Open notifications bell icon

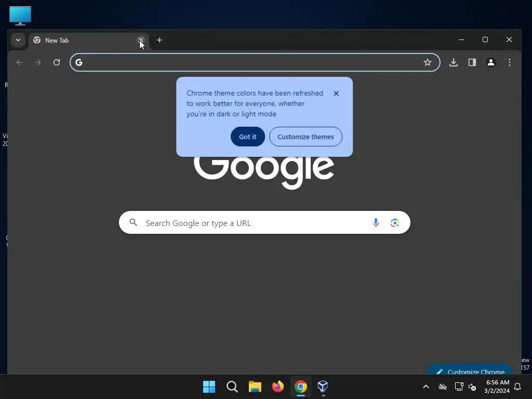click(x=517, y=387)
